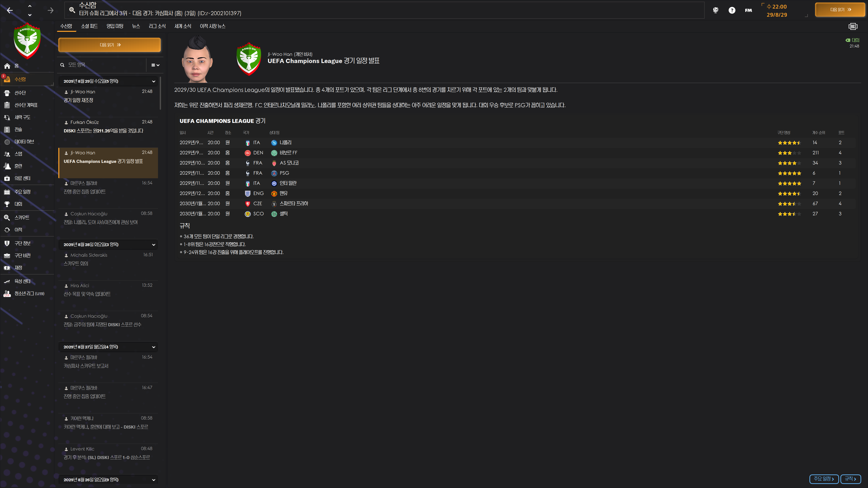This screenshot has height=488, width=868.
Task: Open the 재정 finances icon
Action: point(7,268)
